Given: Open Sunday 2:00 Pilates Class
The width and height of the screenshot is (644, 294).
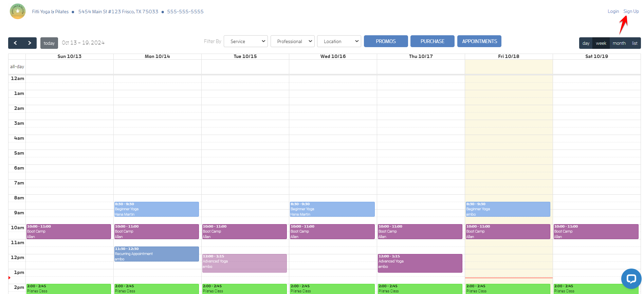Looking at the screenshot, I should [x=69, y=289].
